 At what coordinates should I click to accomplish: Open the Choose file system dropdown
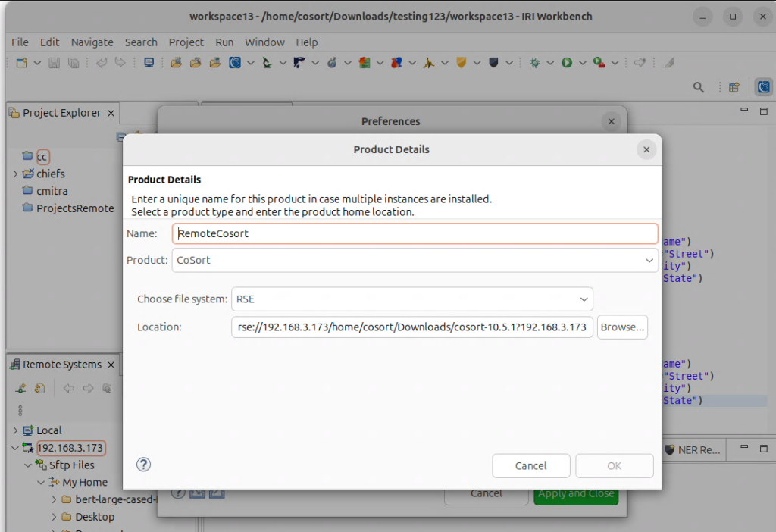tap(411, 299)
